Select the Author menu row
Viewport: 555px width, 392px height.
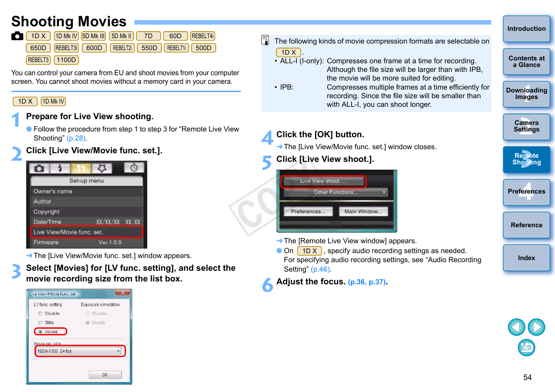[87, 201]
